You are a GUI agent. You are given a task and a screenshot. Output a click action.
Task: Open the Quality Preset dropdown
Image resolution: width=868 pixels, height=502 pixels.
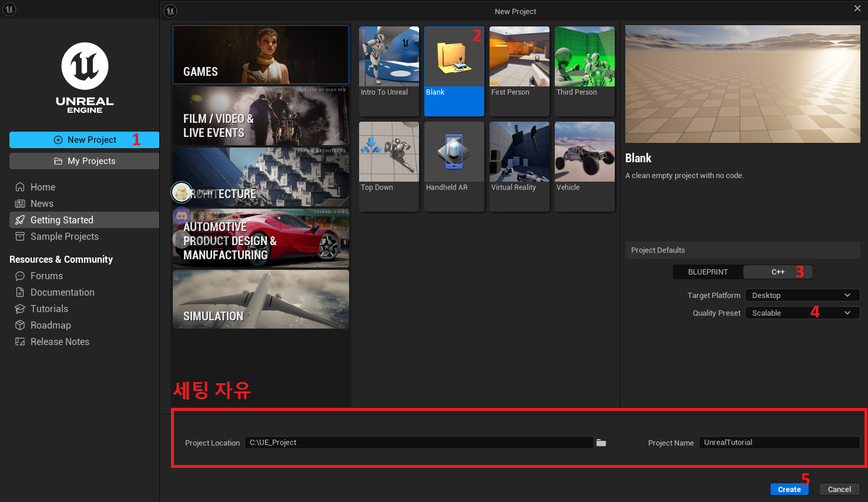802,313
